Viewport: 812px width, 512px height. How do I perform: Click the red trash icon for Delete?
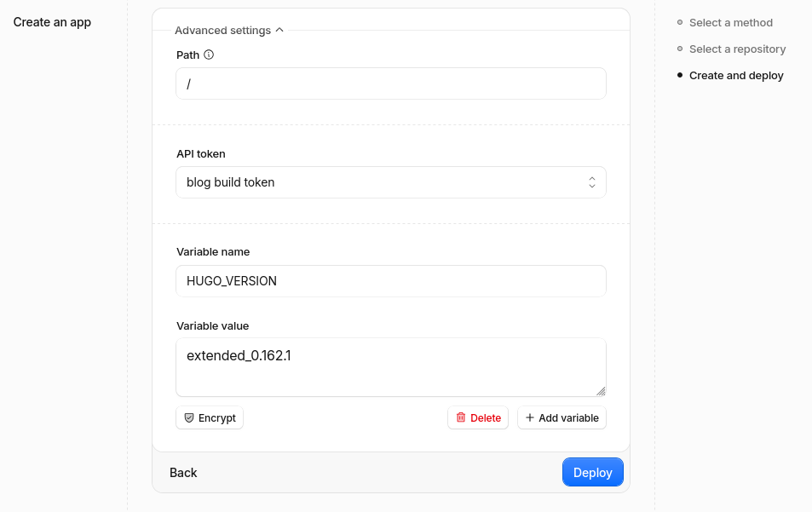click(x=461, y=417)
